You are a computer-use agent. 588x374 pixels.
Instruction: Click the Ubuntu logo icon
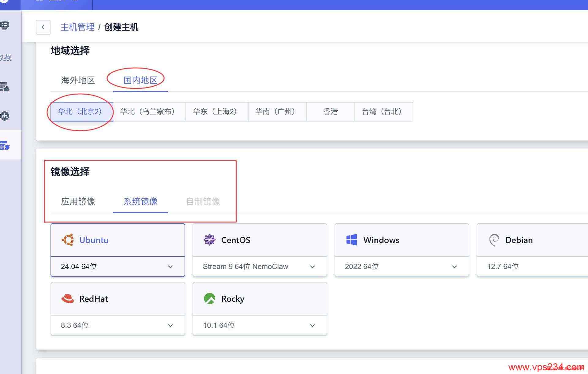point(68,240)
